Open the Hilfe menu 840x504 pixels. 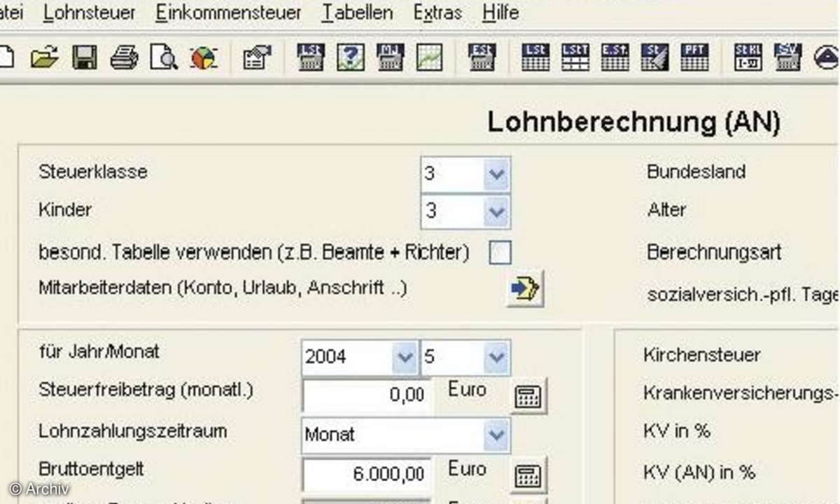(x=500, y=12)
